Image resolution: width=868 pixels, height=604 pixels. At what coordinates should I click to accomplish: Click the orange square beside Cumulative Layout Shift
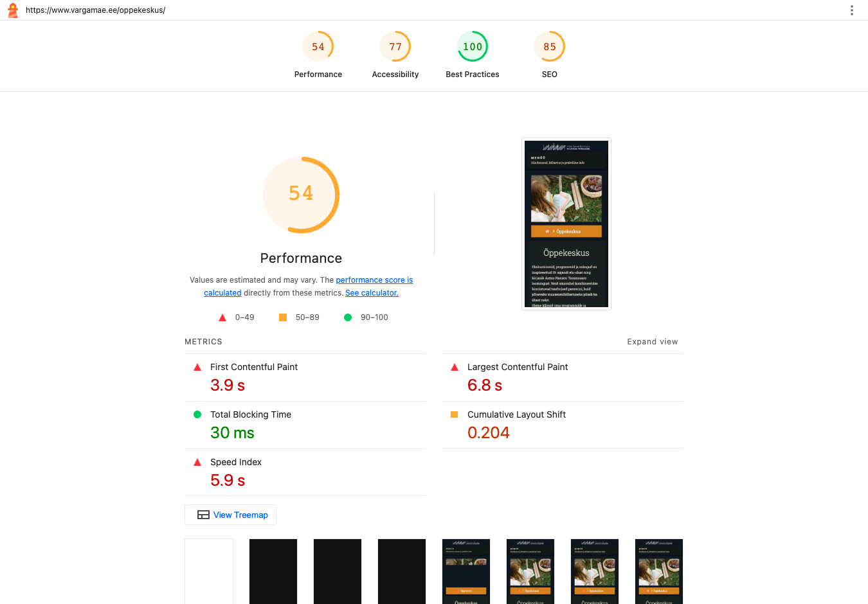tap(455, 414)
